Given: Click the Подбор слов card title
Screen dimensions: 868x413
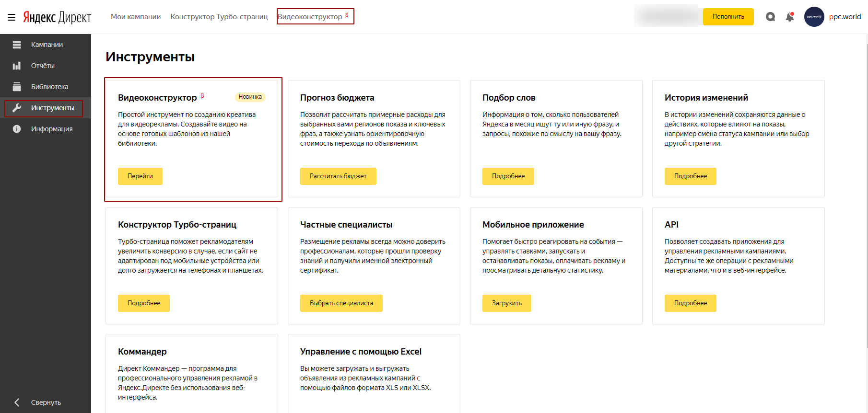Looking at the screenshot, I should [x=509, y=98].
